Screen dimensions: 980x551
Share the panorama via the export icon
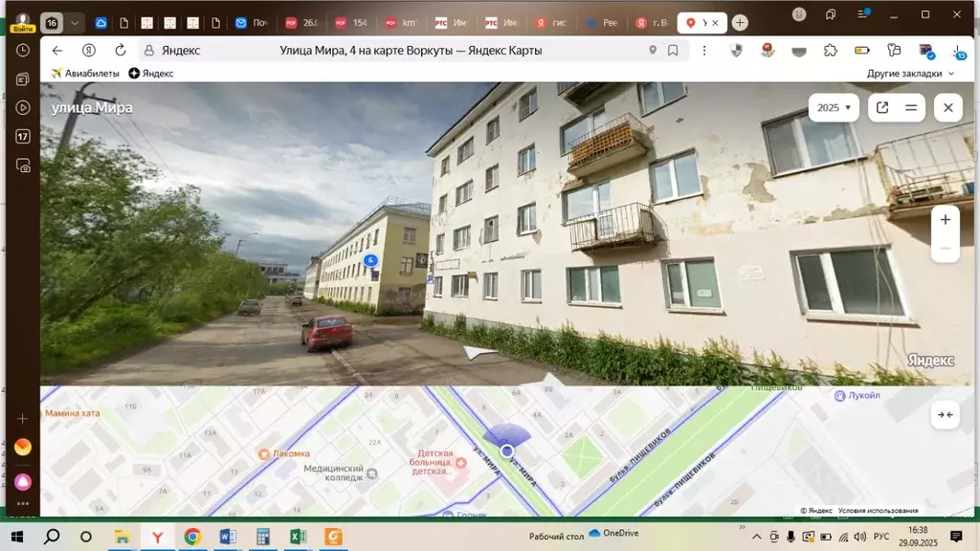[880, 107]
